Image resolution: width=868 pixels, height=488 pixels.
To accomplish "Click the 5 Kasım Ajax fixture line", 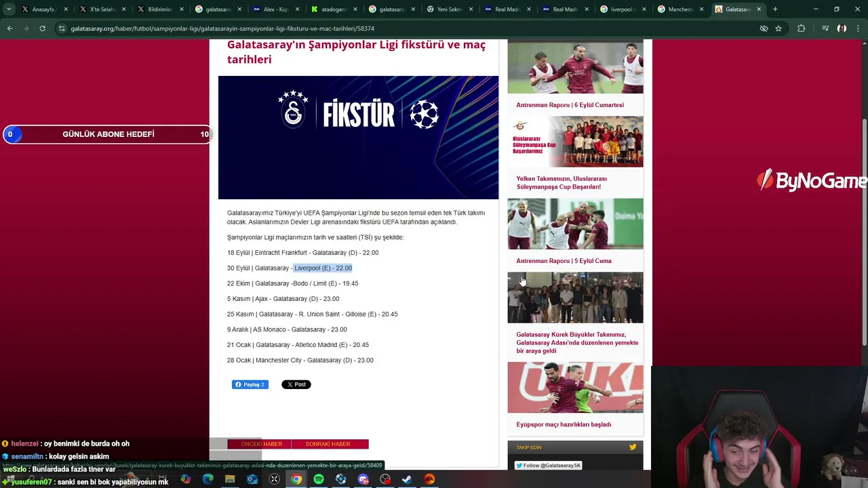I will (283, 299).
